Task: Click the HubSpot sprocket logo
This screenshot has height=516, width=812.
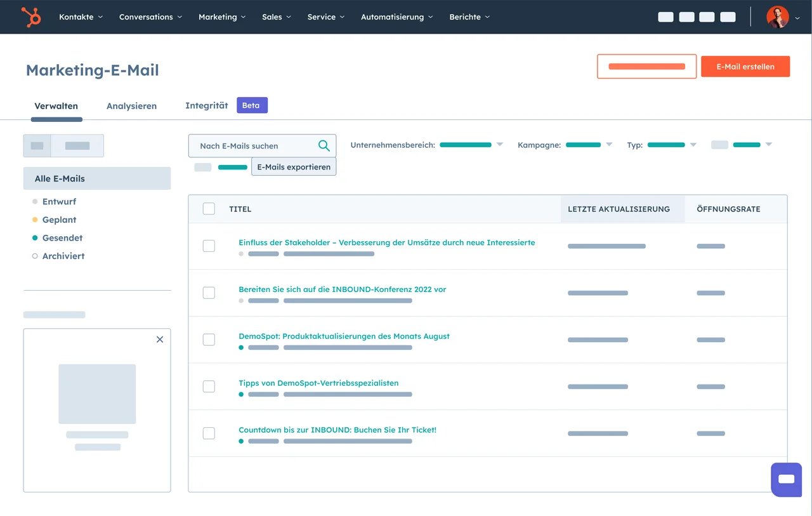Action: (x=30, y=17)
